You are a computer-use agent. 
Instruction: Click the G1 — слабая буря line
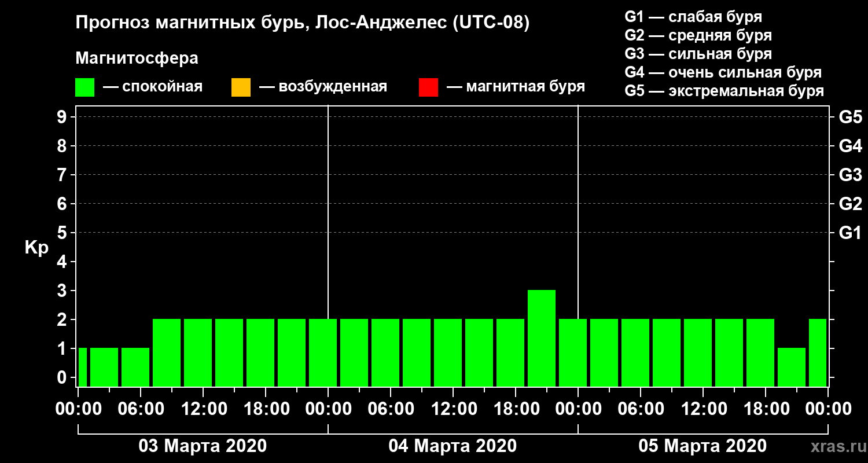(x=693, y=17)
